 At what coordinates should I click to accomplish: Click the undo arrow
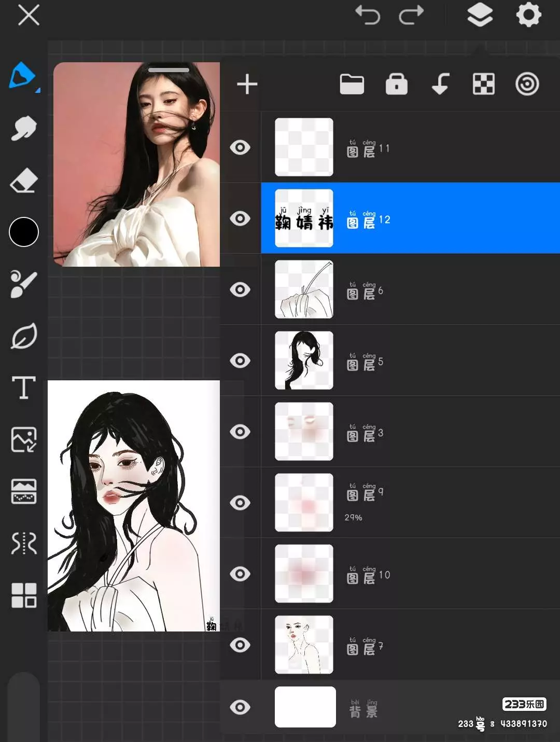coord(368,15)
